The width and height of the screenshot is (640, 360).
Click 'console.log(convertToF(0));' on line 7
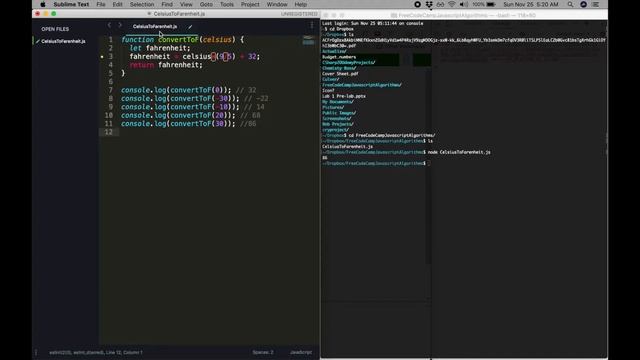coord(176,90)
